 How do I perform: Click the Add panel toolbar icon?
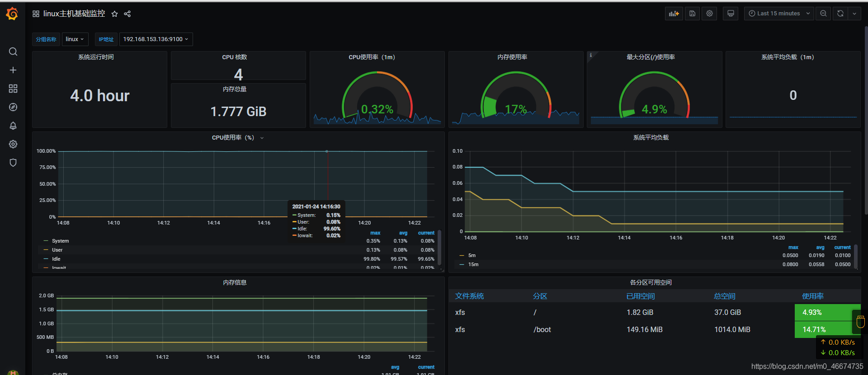[674, 14]
